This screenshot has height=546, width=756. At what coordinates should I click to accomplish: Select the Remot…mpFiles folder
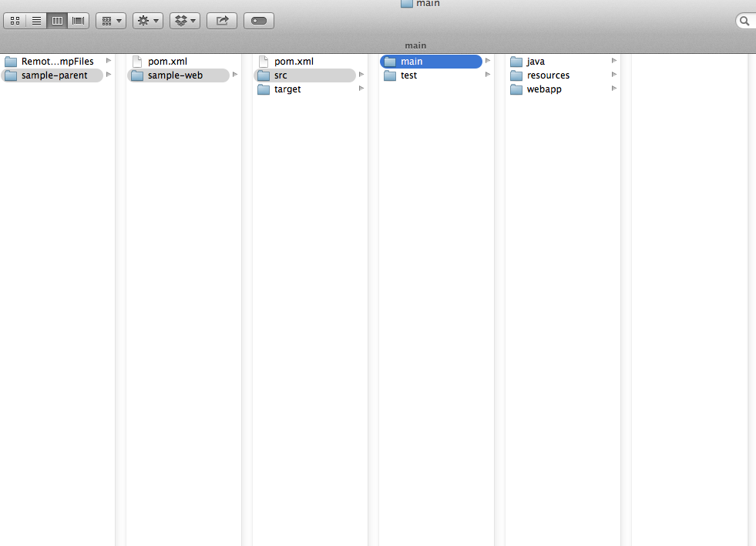pyautogui.click(x=52, y=61)
